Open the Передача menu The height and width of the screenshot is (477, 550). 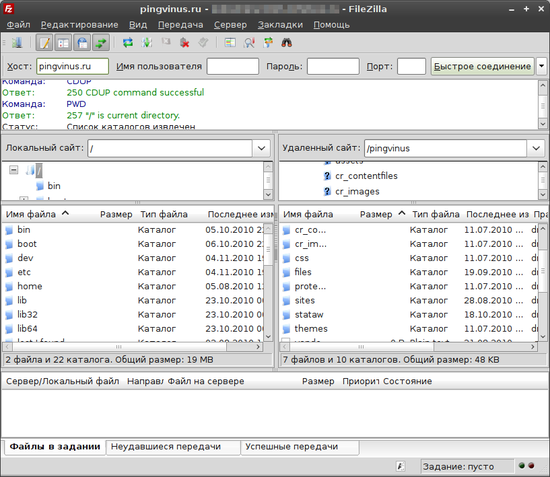tap(180, 25)
